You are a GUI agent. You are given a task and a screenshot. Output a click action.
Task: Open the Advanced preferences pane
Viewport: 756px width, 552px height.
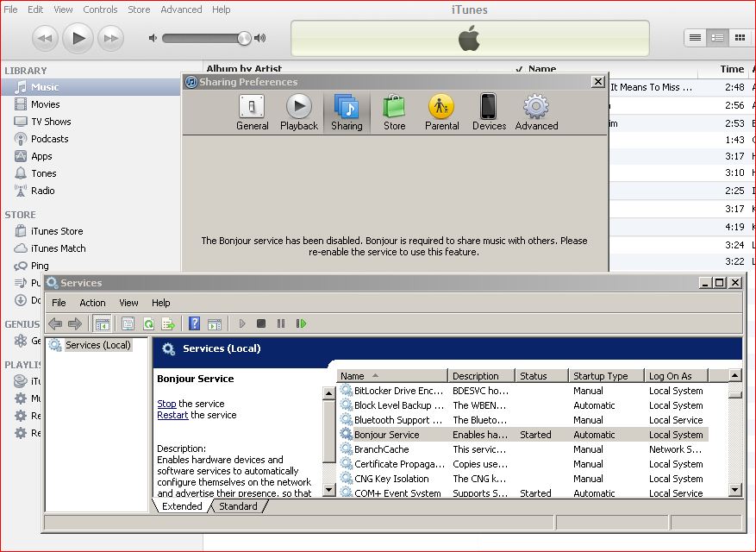[x=535, y=110]
